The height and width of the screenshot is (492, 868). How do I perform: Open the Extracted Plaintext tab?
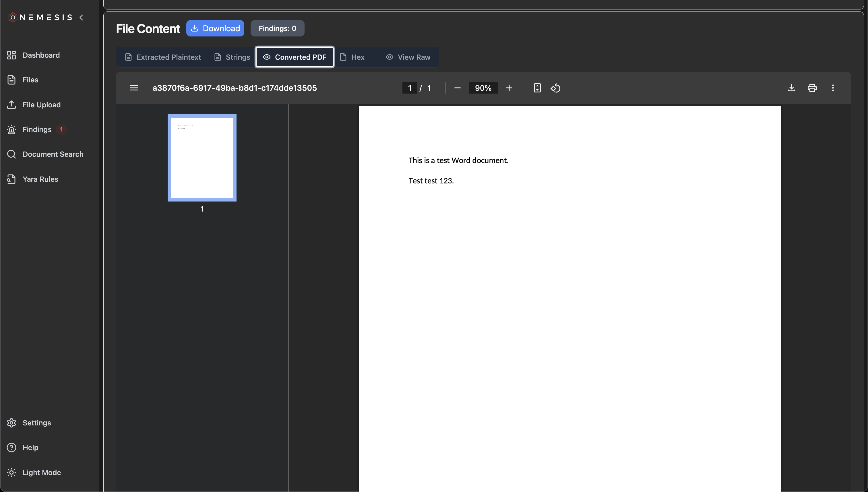[x=162, y=57]
